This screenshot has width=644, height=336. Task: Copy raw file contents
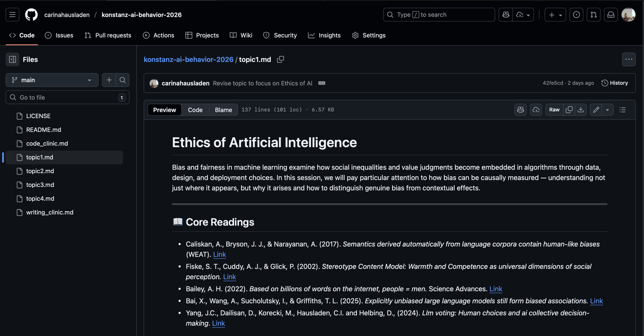pos(569,110)
